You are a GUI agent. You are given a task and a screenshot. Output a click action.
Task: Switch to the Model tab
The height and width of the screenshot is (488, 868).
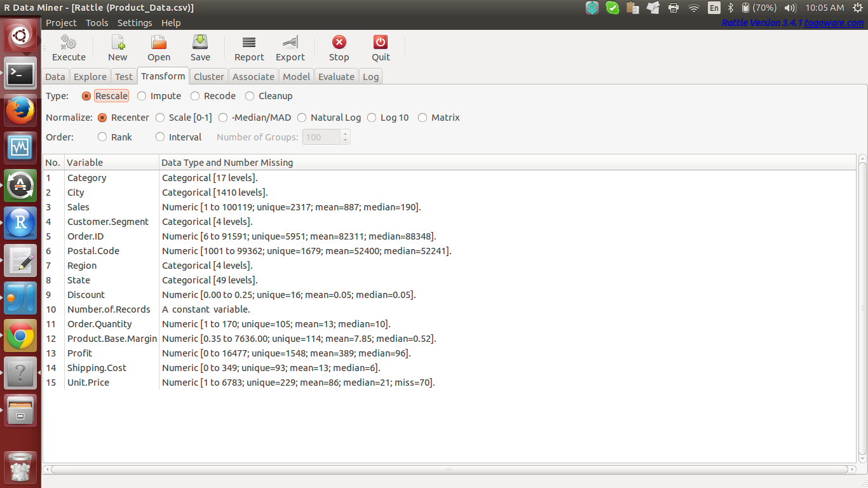point(297,77)
